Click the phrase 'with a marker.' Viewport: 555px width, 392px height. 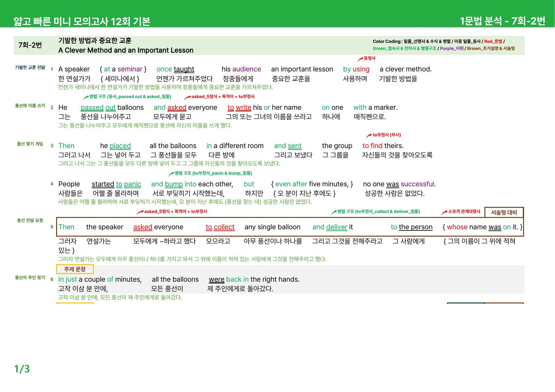pyautogui.click(x=376, y=108)
